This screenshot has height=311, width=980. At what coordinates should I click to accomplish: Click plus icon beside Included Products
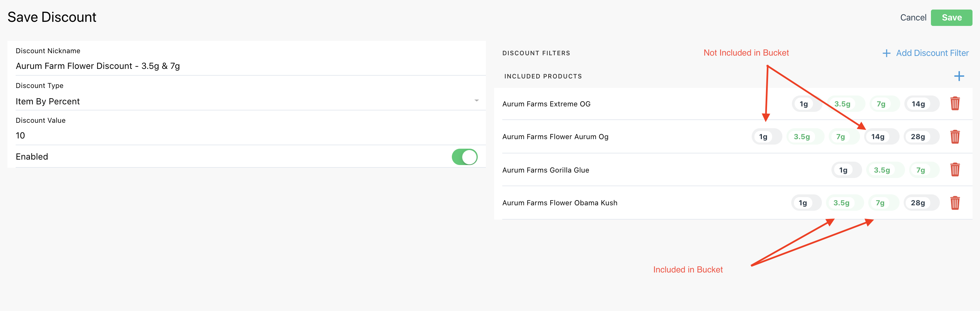pyautogui.click(x=959, y=76)
